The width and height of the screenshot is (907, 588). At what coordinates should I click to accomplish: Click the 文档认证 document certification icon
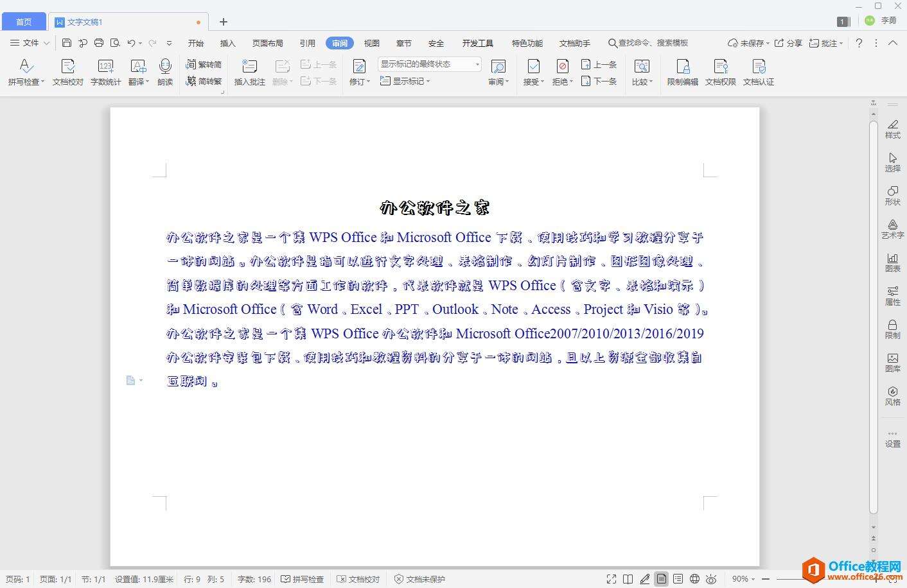pyautogui.click(x=758, y=72)
